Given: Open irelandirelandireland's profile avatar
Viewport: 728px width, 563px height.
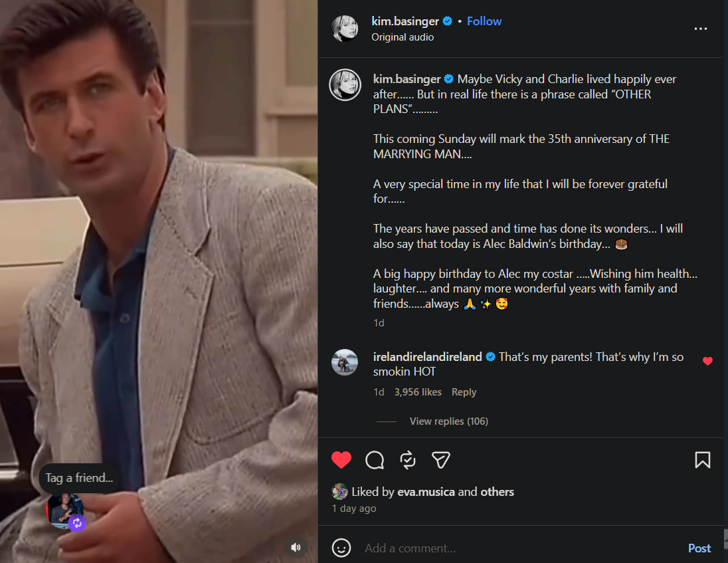Looking at the screenshot, I should coord(345,362).
